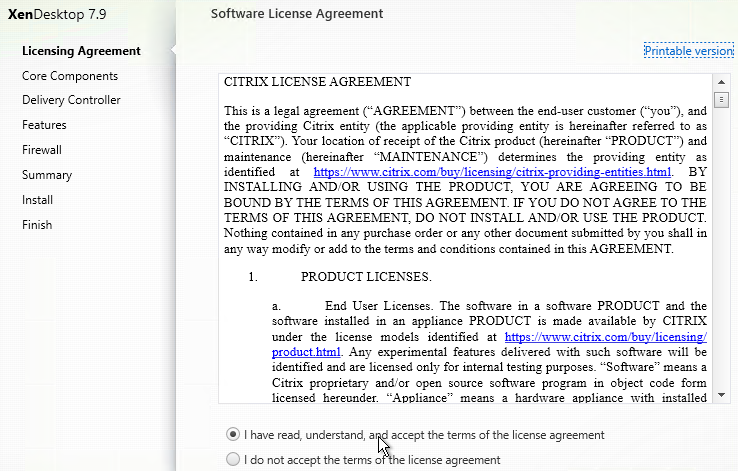
Task: Select the do not accept terms radio button
Action: point(233,459)
